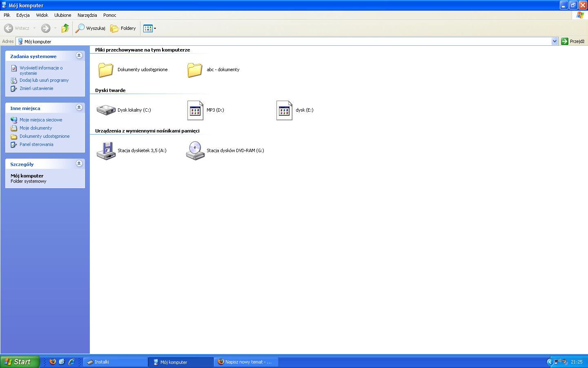Viewport: 588px width, 368px height.
Task: Open the forward history dropdown arrow
Action: (x=55, y=28)
